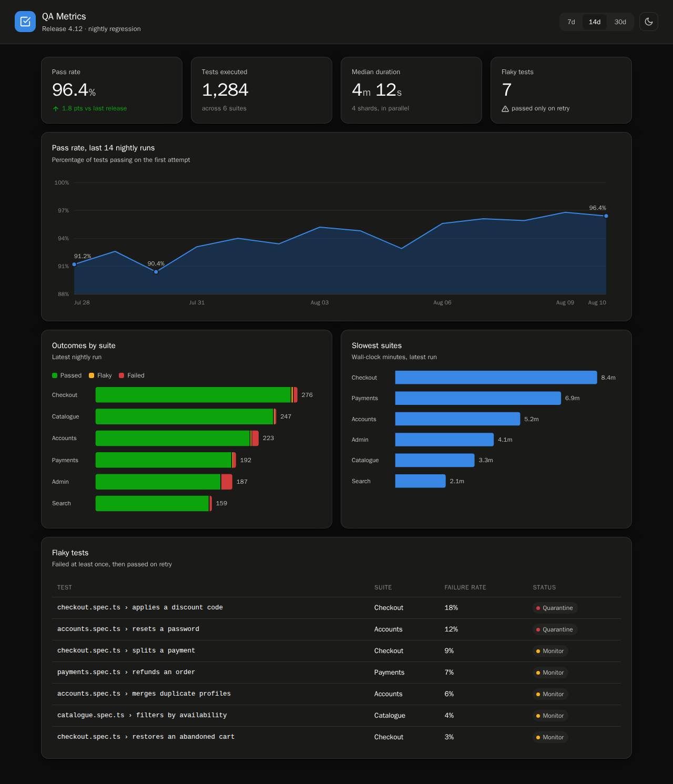Toggle the Passed legend item
The height and width of the screenshot is (784, 673).
67,375
